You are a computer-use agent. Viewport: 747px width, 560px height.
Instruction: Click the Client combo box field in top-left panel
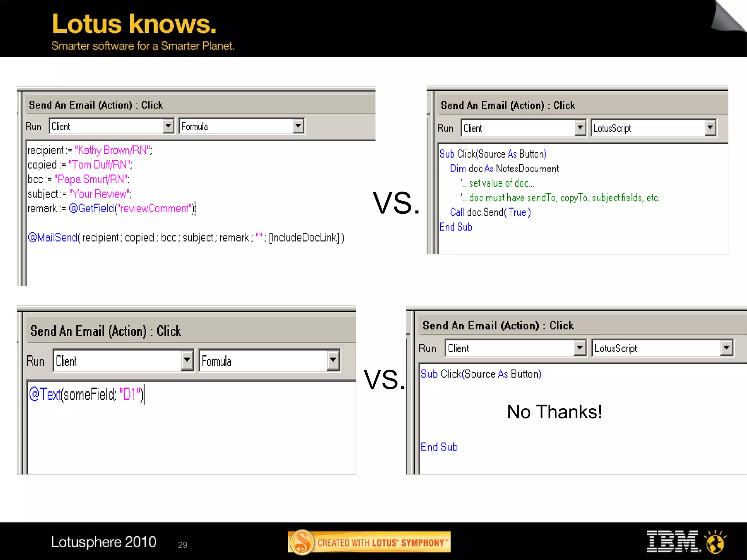112,126
